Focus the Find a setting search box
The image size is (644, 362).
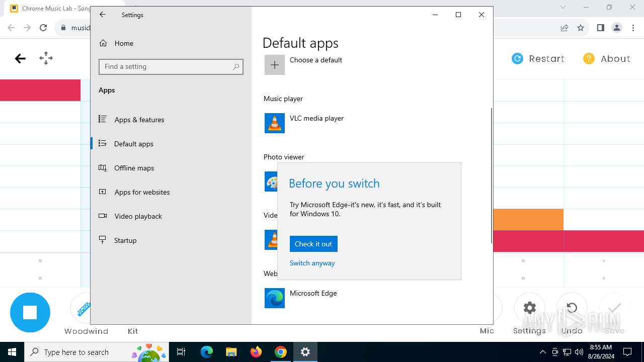(171, 66)
